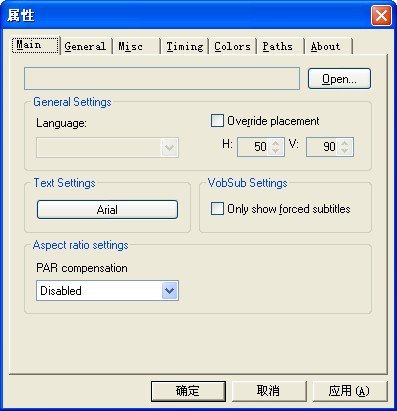Screen dimensions: 397x411
Task: Cancel with the 取消 button
Action: 269,391
